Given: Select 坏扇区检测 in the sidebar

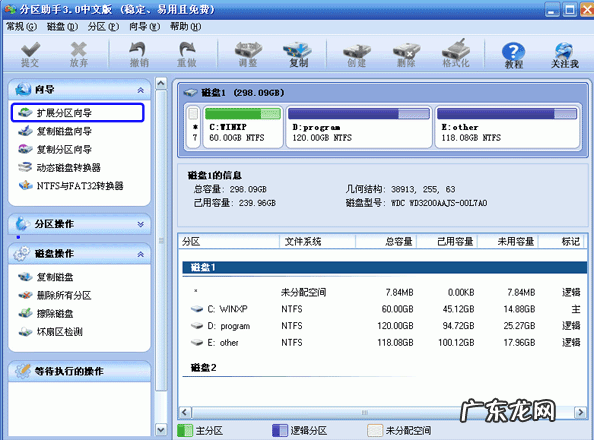Looking at the screenshot, I should point(50,332).
